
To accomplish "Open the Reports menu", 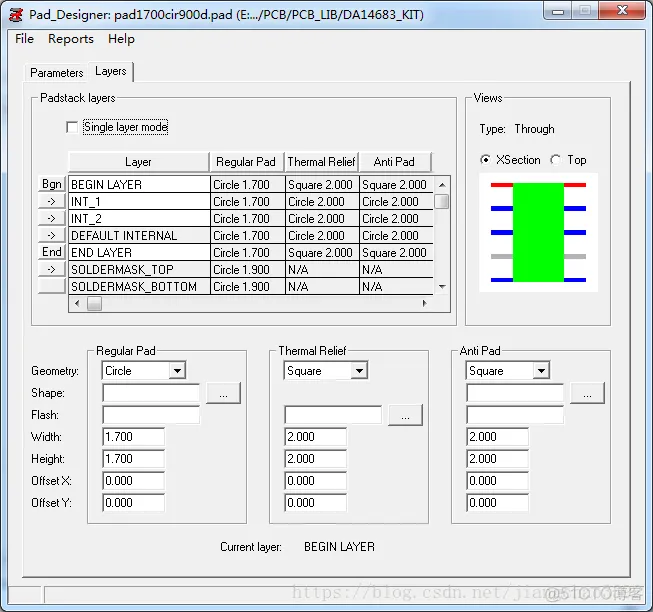I will (x=71, y=39).
